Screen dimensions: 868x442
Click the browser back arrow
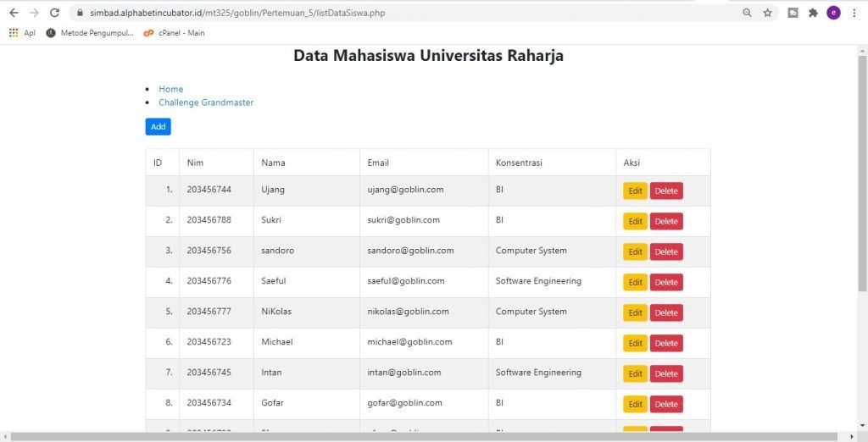pos(14,13)
